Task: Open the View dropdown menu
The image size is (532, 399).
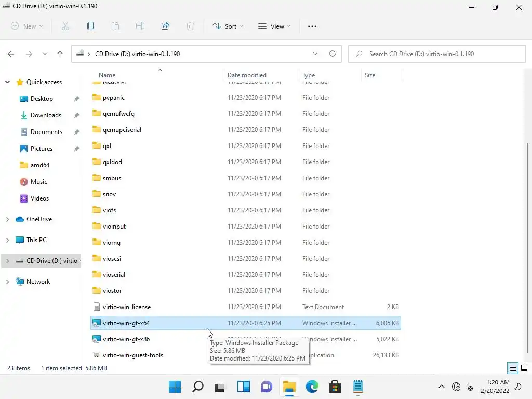Action: tap(274, 26)
